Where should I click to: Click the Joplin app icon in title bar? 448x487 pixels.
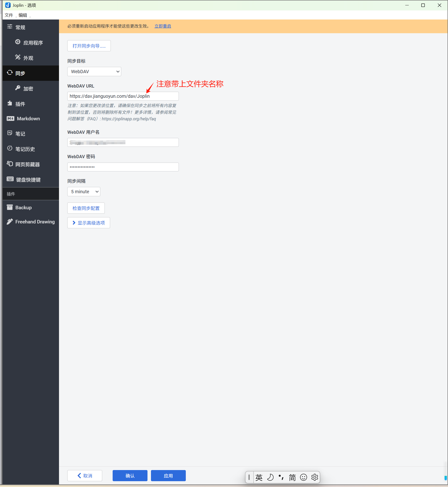(8, 5)
